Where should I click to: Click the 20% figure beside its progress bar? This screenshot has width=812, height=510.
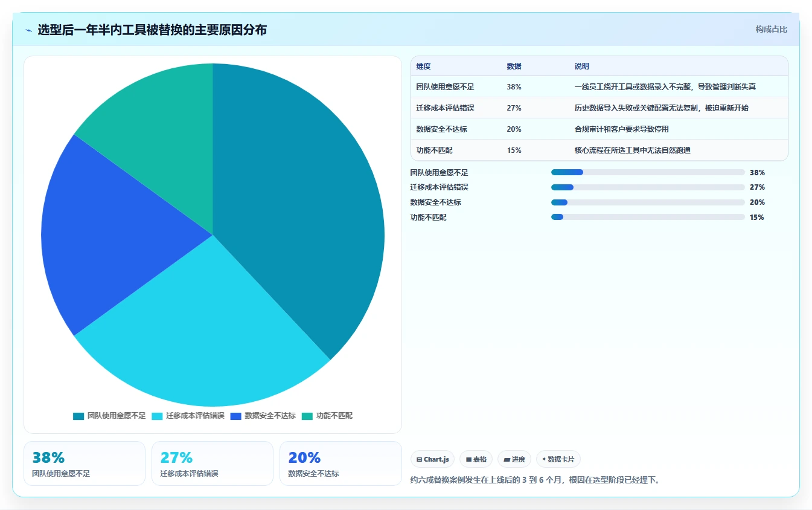(x=757, y=202)
